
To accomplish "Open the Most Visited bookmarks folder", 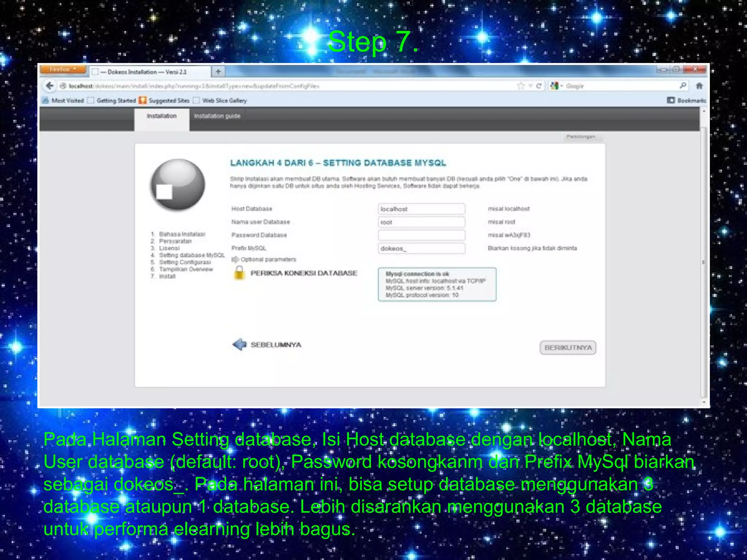I will [x=63, y=101].
